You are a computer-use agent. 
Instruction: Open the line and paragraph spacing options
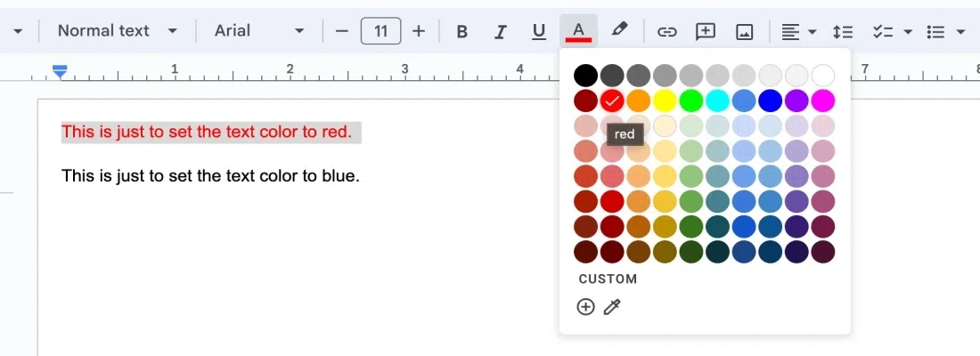pyautogui.click(x=842, y=32)
